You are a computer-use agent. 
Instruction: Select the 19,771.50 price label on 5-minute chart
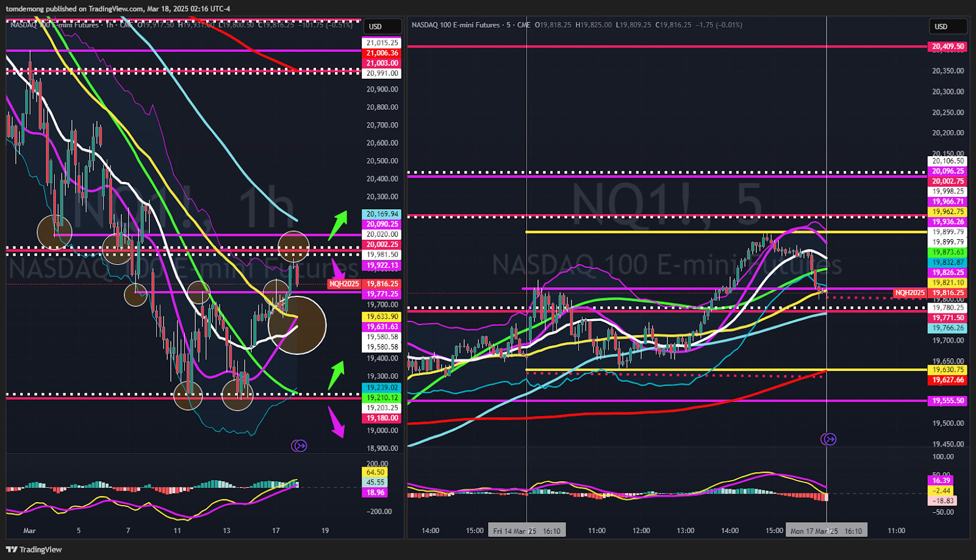(948, 318)
